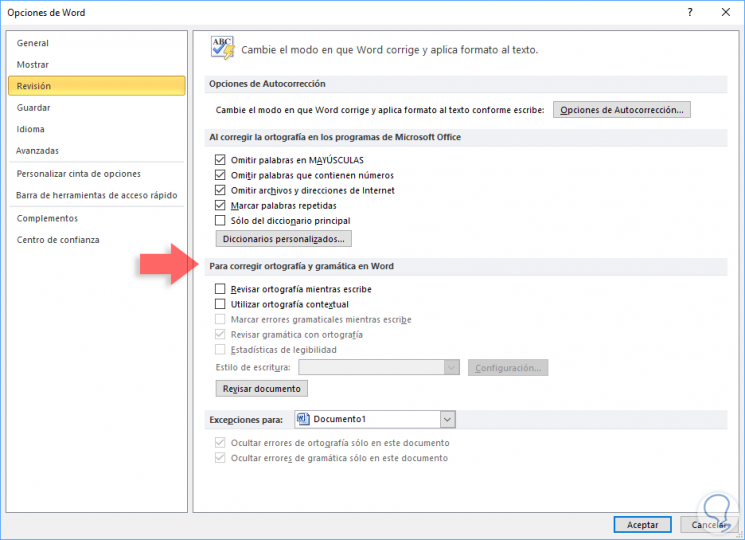The height and width of the screenshot is (540, 745).
Task: Click 'Cambie el modo en que Word corrige' header text
Action: pos(390,50)
